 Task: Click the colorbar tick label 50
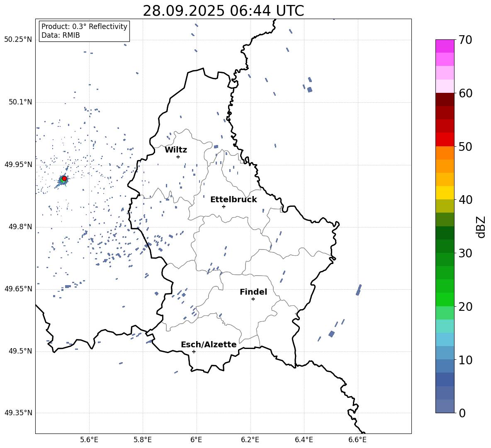[x=465, y=147]
